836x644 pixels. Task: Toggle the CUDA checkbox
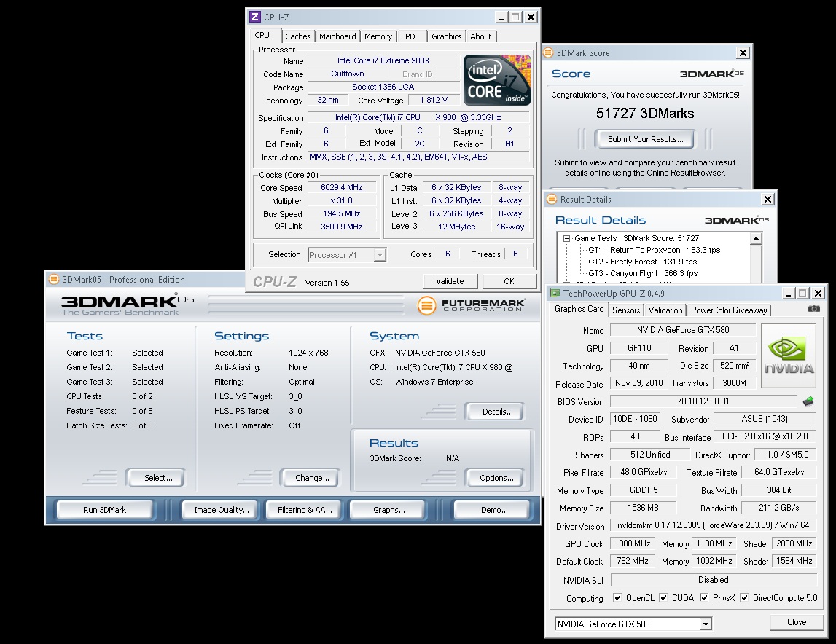click(663, 598)
